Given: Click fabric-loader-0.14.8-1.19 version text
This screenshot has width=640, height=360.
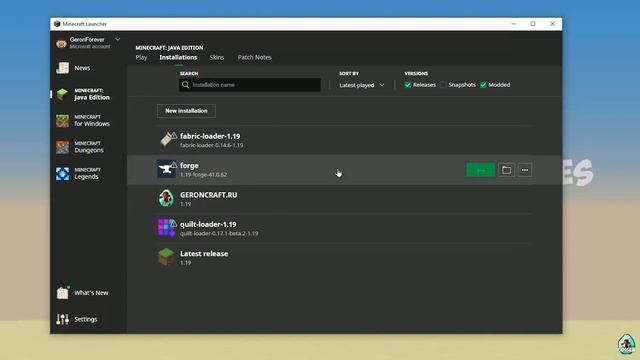Looking at the screenshot, I should pos(211,145).
